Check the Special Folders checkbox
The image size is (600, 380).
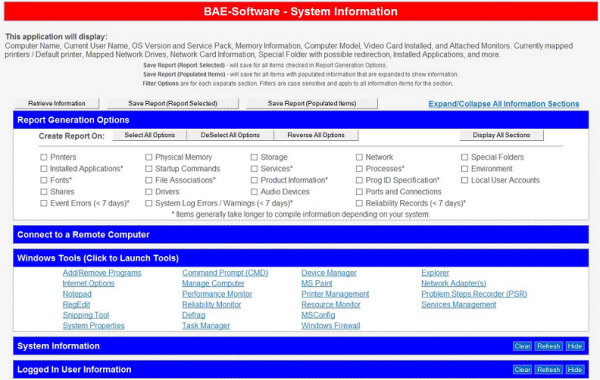464,157
